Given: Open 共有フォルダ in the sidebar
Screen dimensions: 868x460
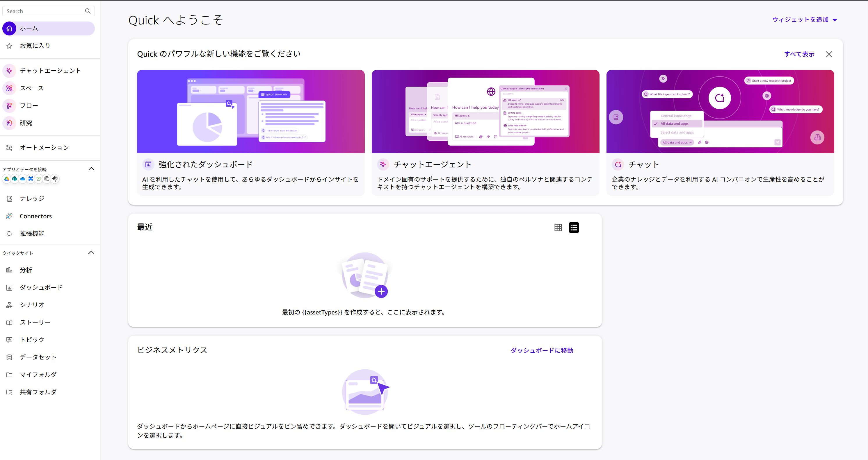Looking at the screenshot, I should click(49, 392).
